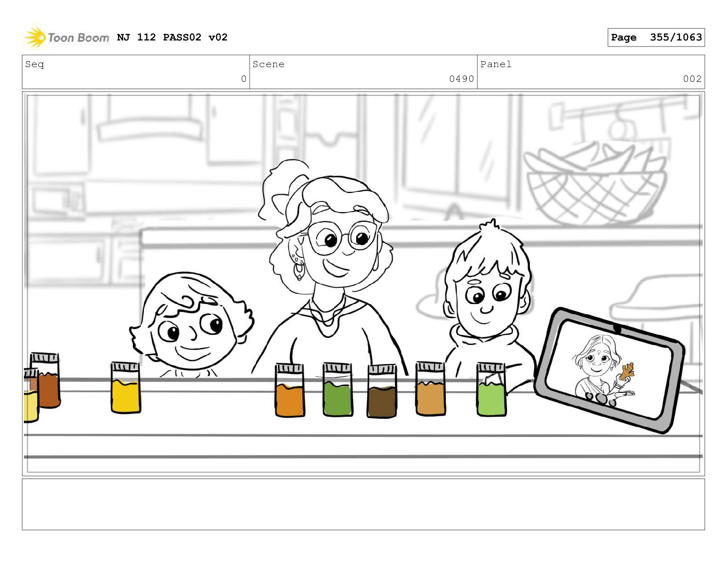Click the storyboard panel drawing
This screenshot has height=563, width=728.
(x=364, y=283)
